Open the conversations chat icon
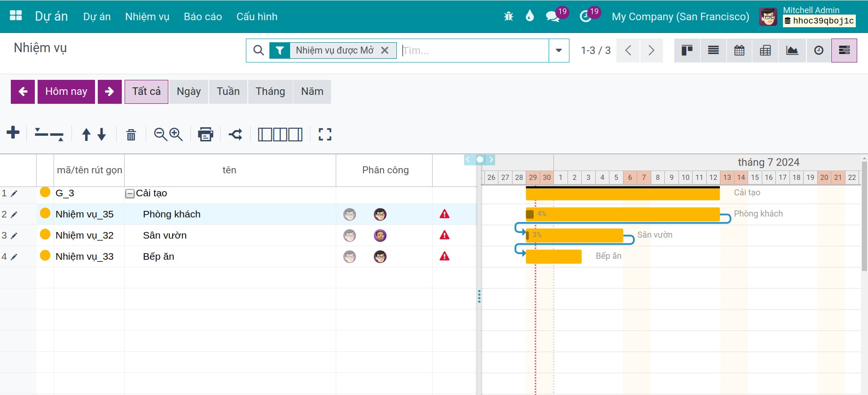Screen dimensions: 868x395 coord(552,16)
